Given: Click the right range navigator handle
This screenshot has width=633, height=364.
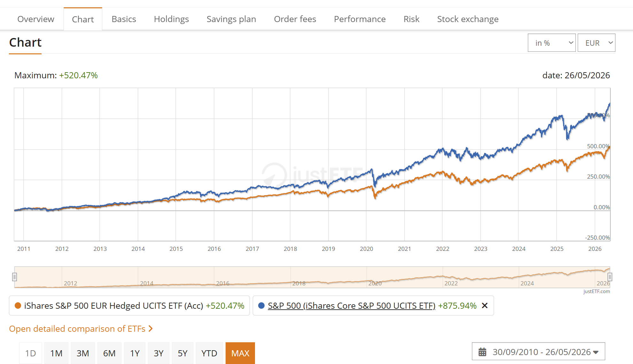Looking at the screenshot, I should [610, 277].
